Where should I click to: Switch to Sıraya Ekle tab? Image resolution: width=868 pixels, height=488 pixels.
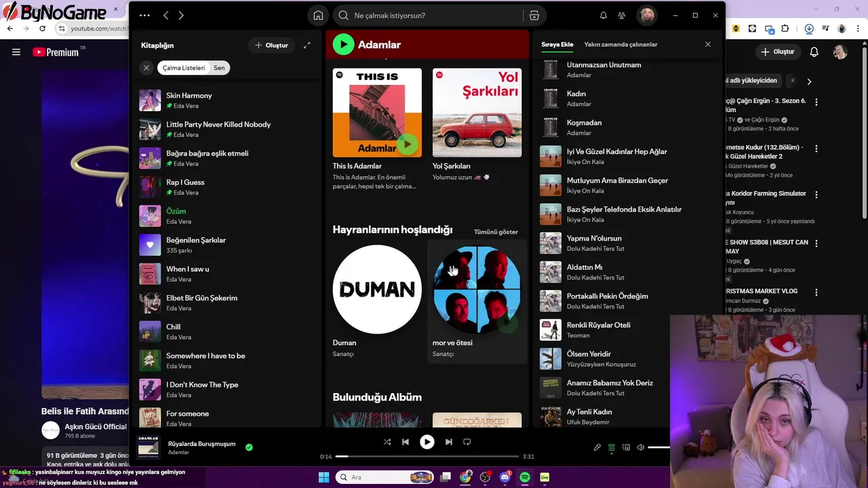point(557,45)
